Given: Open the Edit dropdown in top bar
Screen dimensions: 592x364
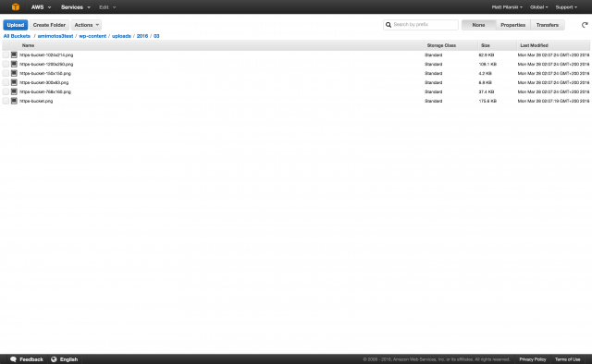Looking at the screenshot, I should [x=107, y=7].
